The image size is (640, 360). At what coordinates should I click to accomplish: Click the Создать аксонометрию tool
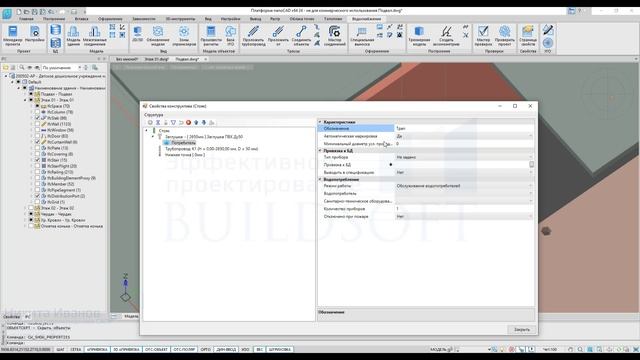(447, 36)
